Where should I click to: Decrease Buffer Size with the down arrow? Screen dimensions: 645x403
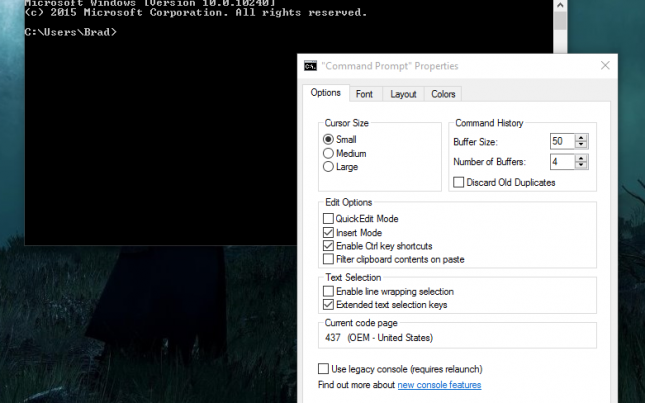pyautogui.click(x=581, y=145)
